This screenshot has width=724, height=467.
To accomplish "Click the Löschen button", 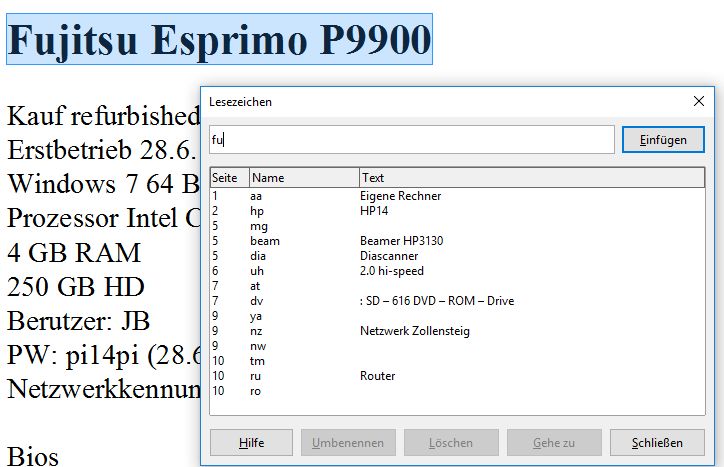I will coord(451,443).
